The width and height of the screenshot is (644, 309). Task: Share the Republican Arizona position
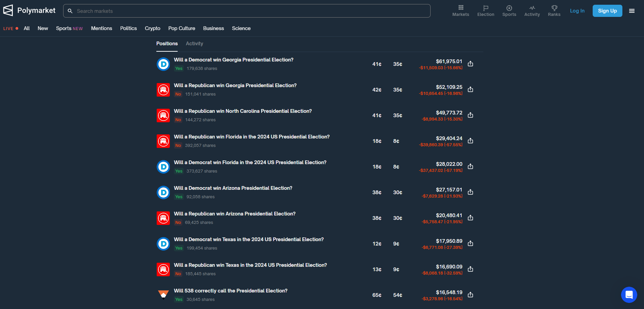point(470,218)
